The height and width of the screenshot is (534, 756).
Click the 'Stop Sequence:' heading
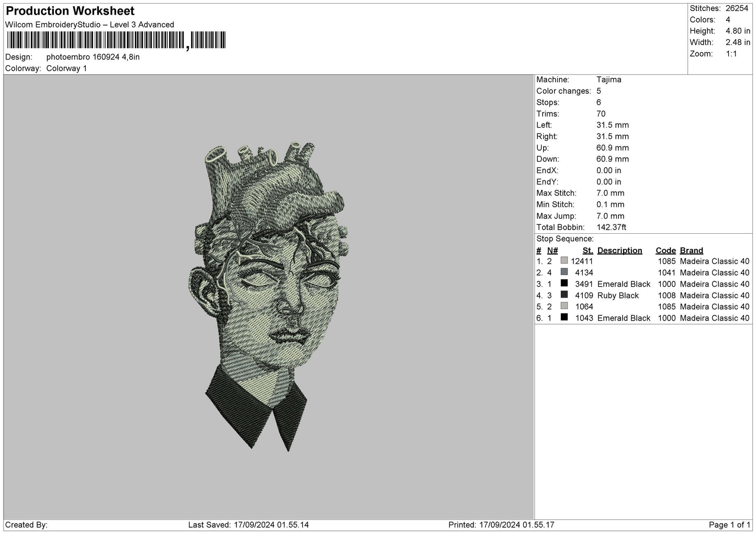click(565, 239)
